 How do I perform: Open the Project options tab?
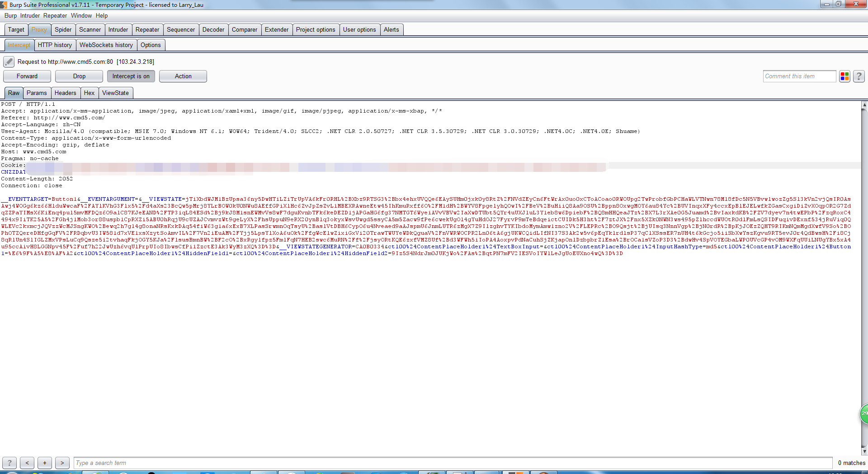(x=316, y=29)
